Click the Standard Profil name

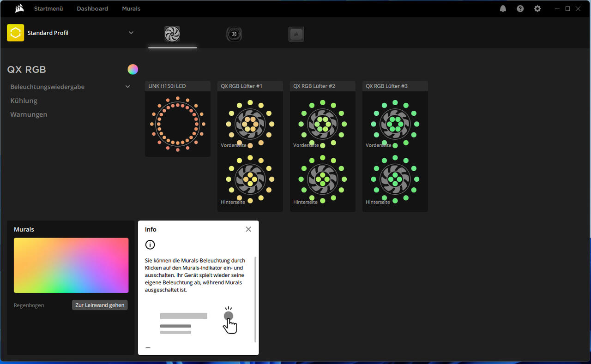pyautogui.click(x=48, y=33)
